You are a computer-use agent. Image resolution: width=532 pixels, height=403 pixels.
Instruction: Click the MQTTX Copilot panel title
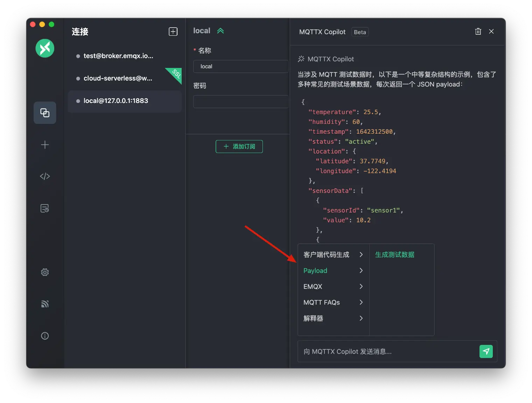[x=322, y=32]
